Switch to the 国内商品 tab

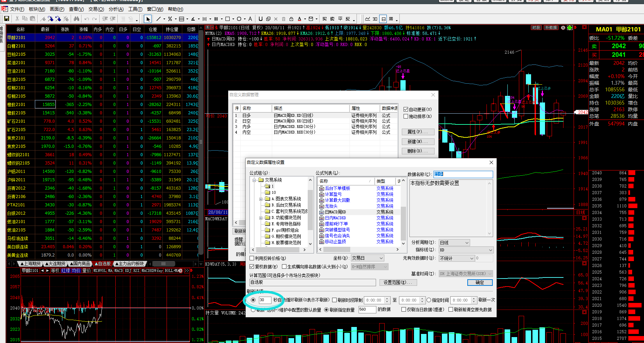pyautogui.click(x=79, y=264)
